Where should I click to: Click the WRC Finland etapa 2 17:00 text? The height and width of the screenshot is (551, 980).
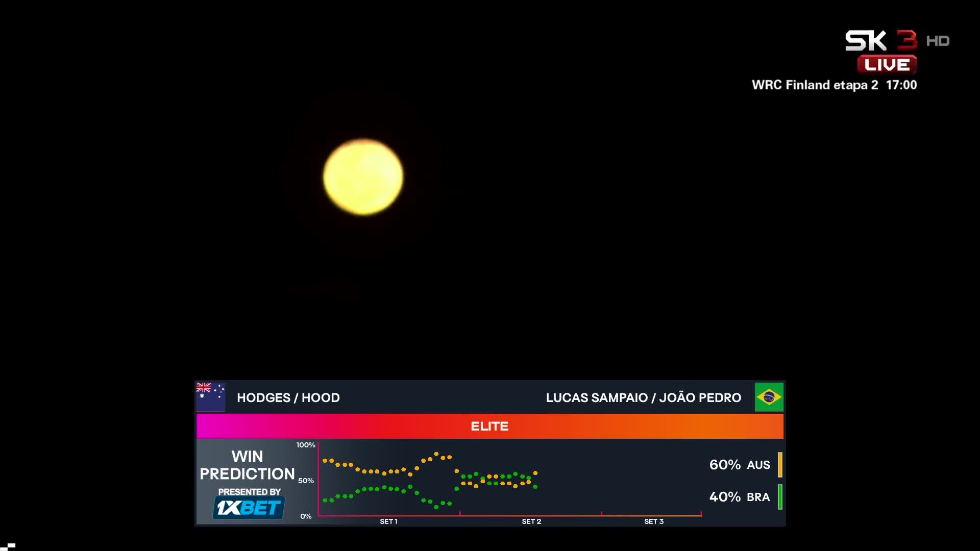835,85
